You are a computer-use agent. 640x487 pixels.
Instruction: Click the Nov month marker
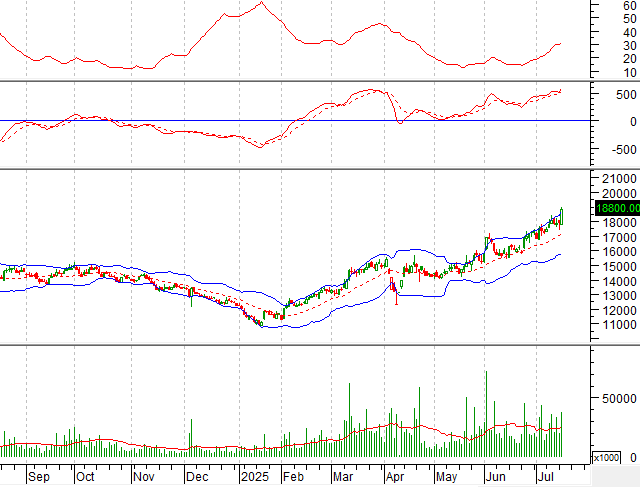[x=146, y=478]
